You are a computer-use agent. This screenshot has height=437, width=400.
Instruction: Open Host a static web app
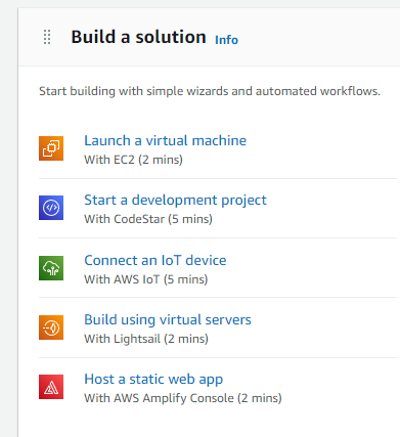[154, 379]
